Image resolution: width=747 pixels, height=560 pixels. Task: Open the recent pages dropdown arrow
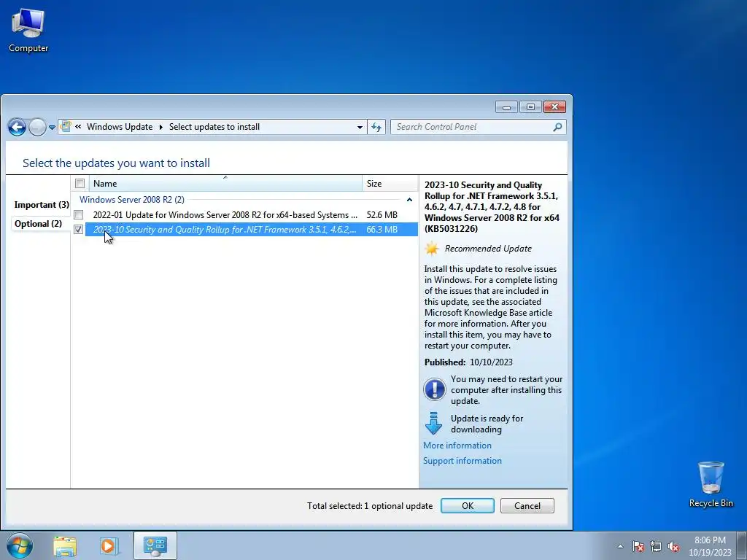[x=52, y=127]
